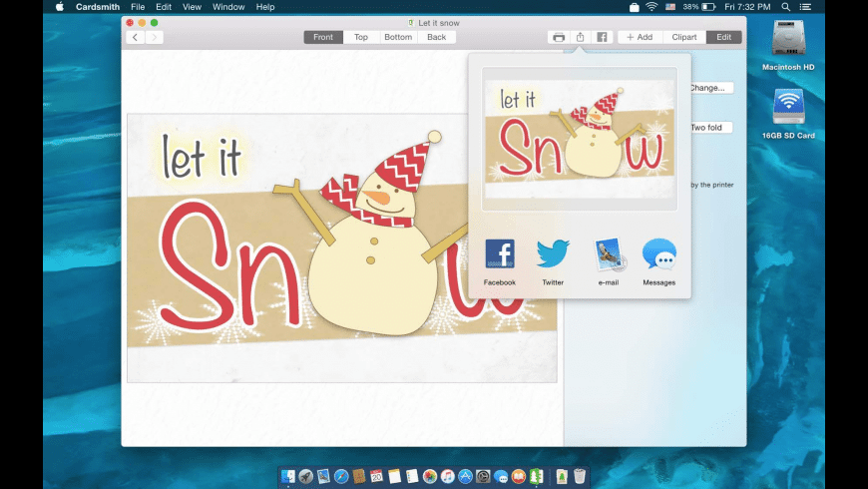The height and width of the screenshot is (489, 868).
Task: Open the Trash in the dock
Action: click(x=580, y=476)
